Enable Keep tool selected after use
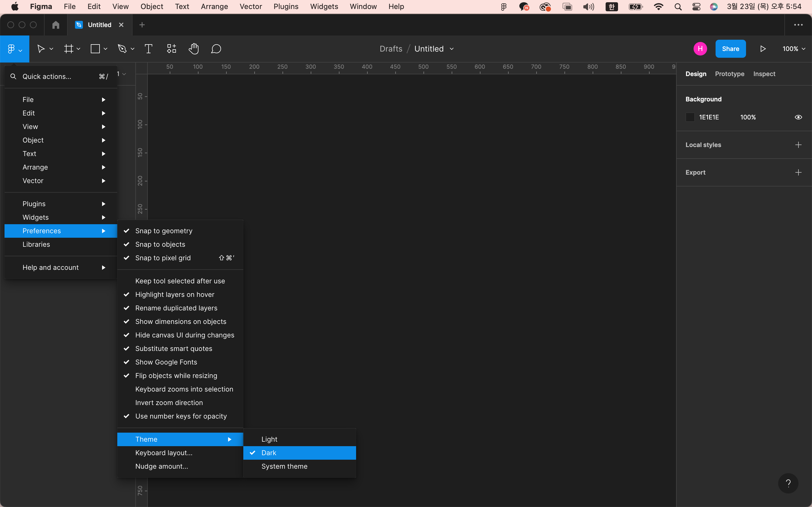The image size is (812, 507). [x=180, y=281]
